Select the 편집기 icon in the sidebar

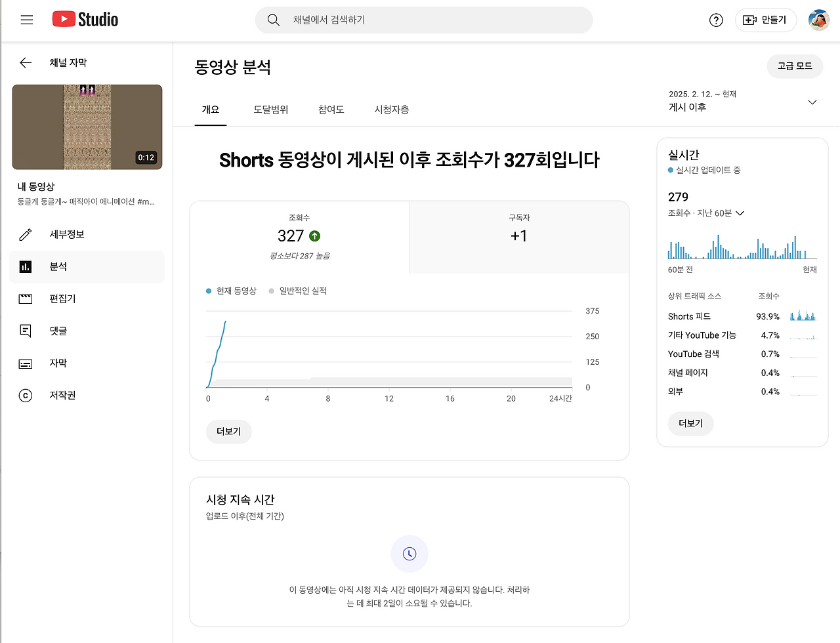(26, 299)
